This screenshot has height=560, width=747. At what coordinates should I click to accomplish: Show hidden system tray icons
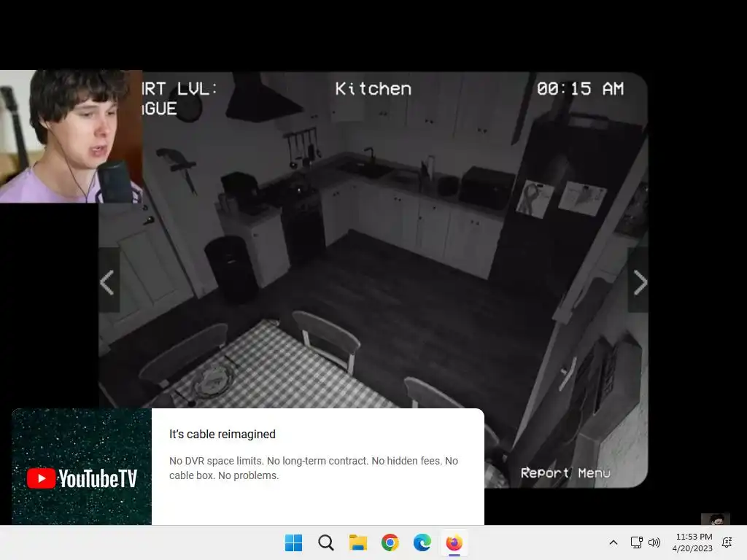coord(613,542)
